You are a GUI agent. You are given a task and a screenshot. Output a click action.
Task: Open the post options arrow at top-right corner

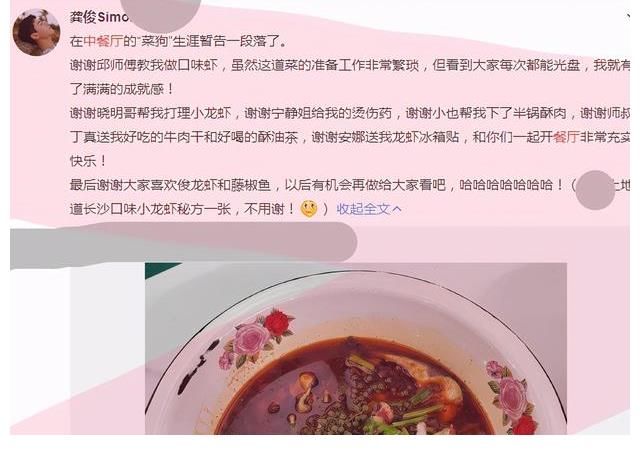pos(629,16)
